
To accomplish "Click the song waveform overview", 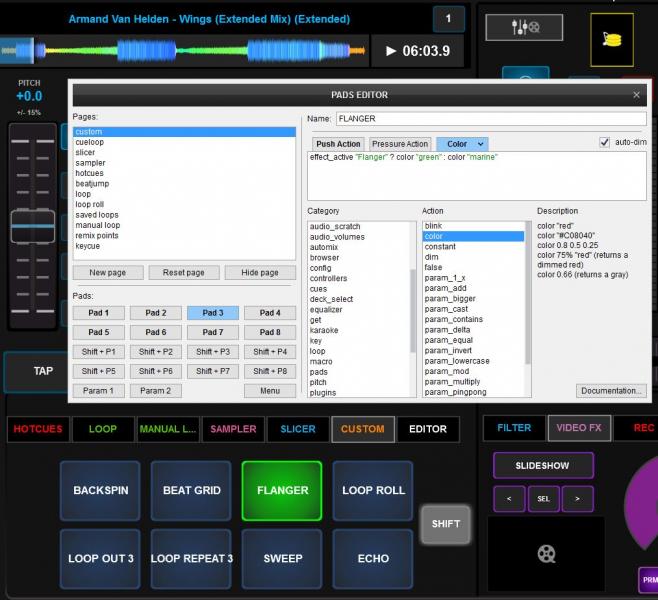I will click(184, 51).
